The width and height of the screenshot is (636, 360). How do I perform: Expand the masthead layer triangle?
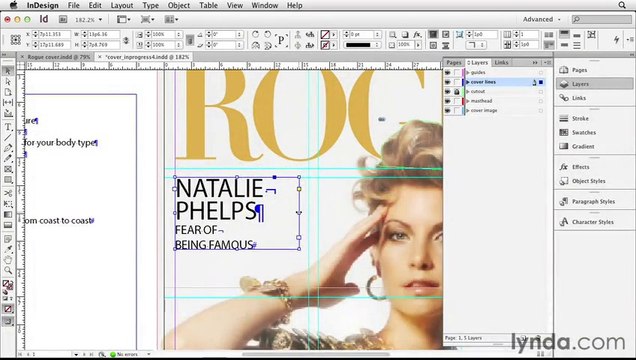pyautogui.click(x=468, y=101)
